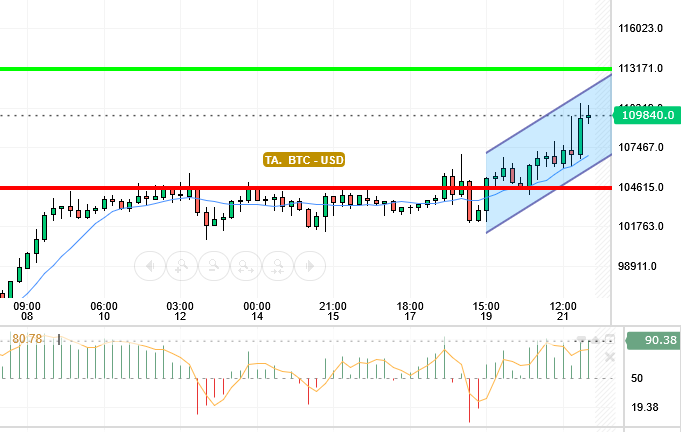Click time axis label 21:00 15
The width and height of the screenshot is (681, 432).
(333, 311)
